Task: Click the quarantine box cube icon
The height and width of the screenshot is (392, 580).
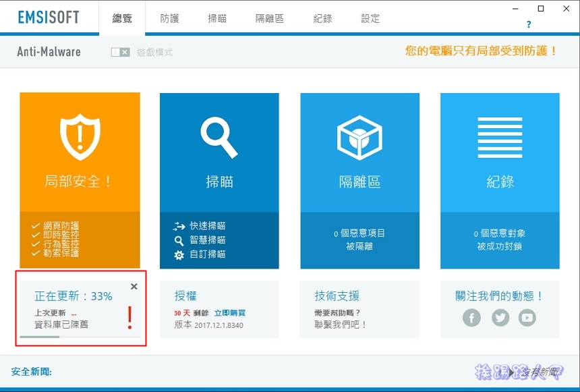Action: click(x=359, y=138)
